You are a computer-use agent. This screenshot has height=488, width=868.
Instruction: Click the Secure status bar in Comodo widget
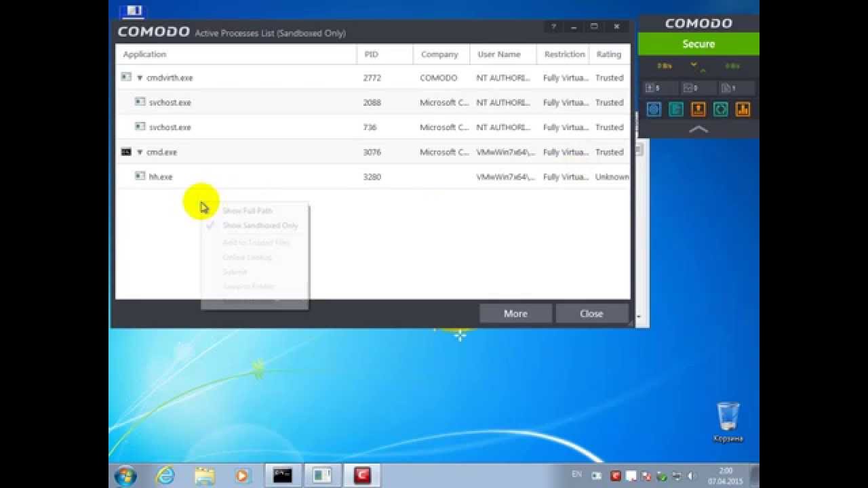click(698, 44)
